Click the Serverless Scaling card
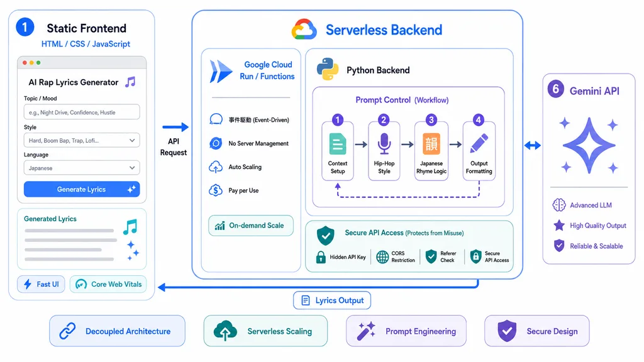The image size is (644, 362). (266, 331)
